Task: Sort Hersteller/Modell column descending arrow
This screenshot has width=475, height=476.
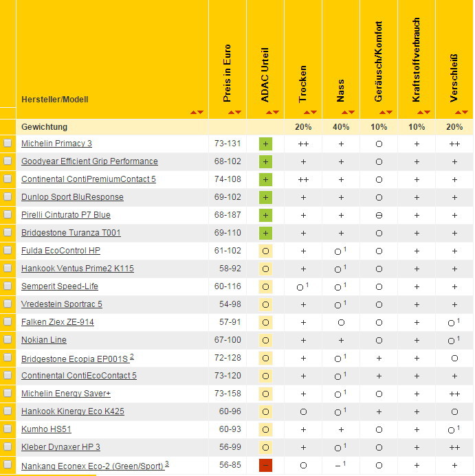Action: click(201, 113)
